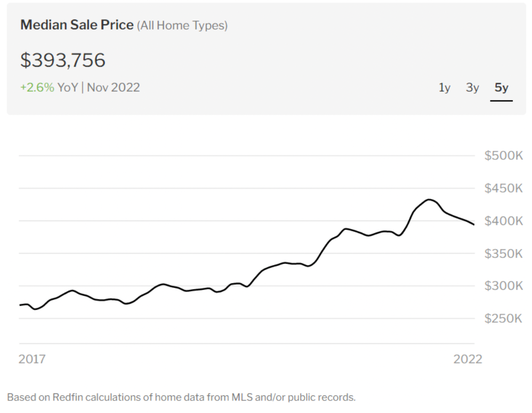The image size is (532, 413).
Task: Switch to the 1y time range
Action: (x=444, y=88)
